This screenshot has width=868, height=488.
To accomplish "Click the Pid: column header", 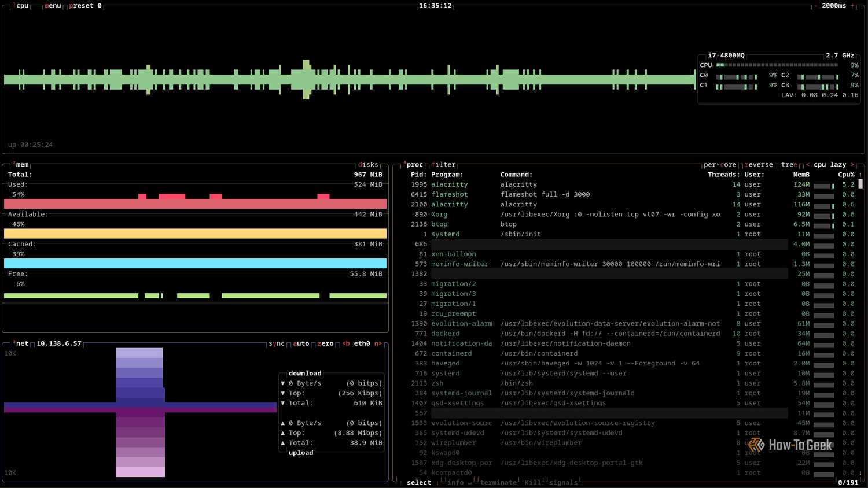I will click(419, 175).
